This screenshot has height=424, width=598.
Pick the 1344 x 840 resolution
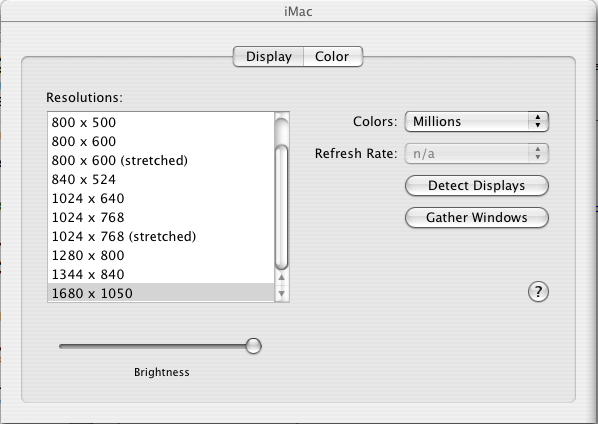point(161,275)
